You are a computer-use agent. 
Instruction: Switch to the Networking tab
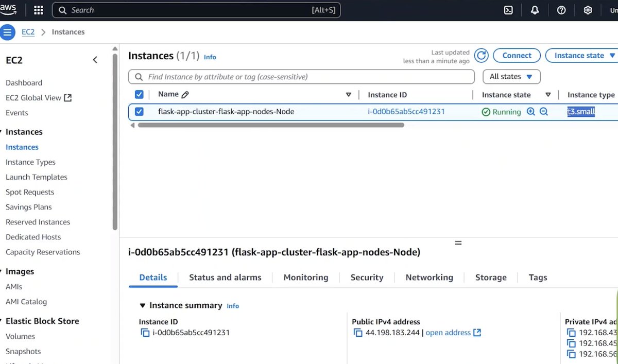(x=430, y=278)
